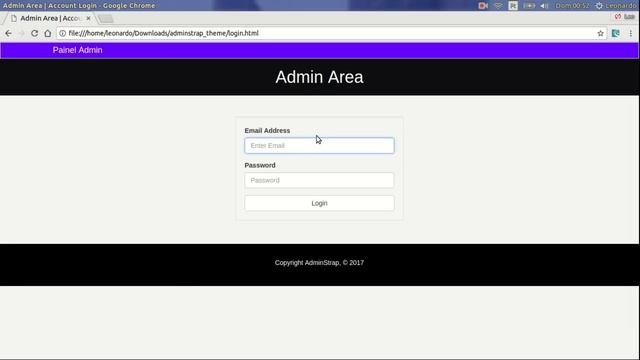
Task: Focus the address bar URL
Action: 163,33
